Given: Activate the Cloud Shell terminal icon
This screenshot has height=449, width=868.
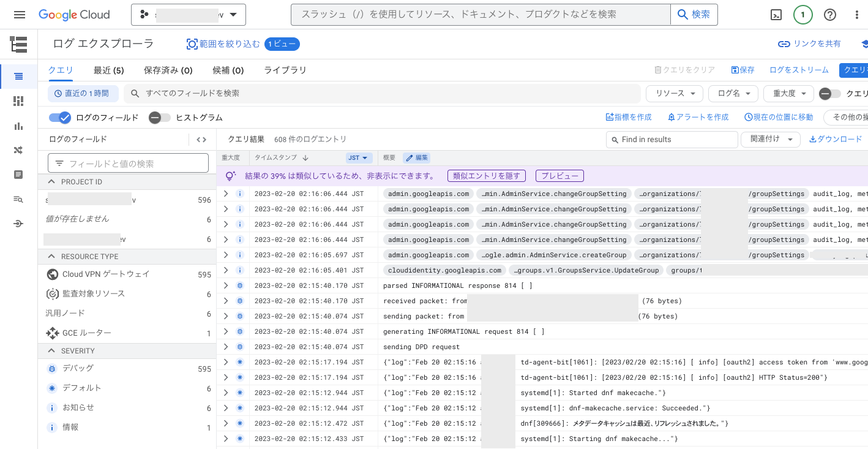Looking at the screenshot, I should [x=776, y=15].
